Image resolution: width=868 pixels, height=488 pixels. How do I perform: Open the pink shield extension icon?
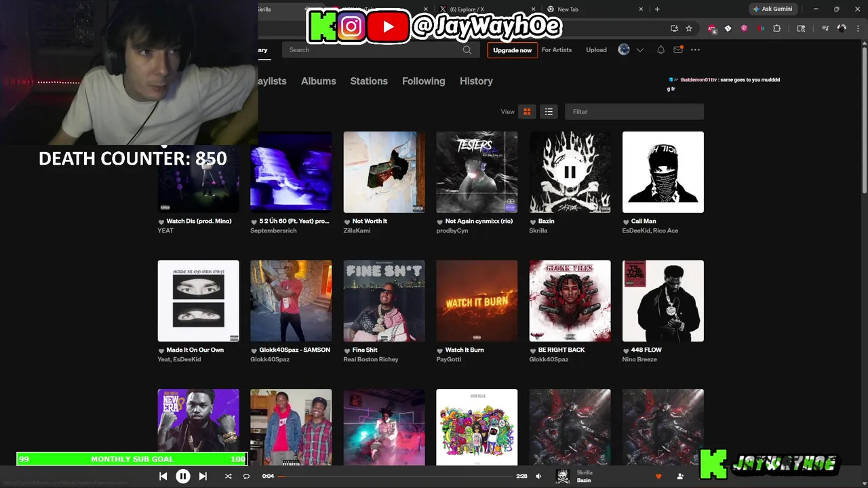[744, 28]
